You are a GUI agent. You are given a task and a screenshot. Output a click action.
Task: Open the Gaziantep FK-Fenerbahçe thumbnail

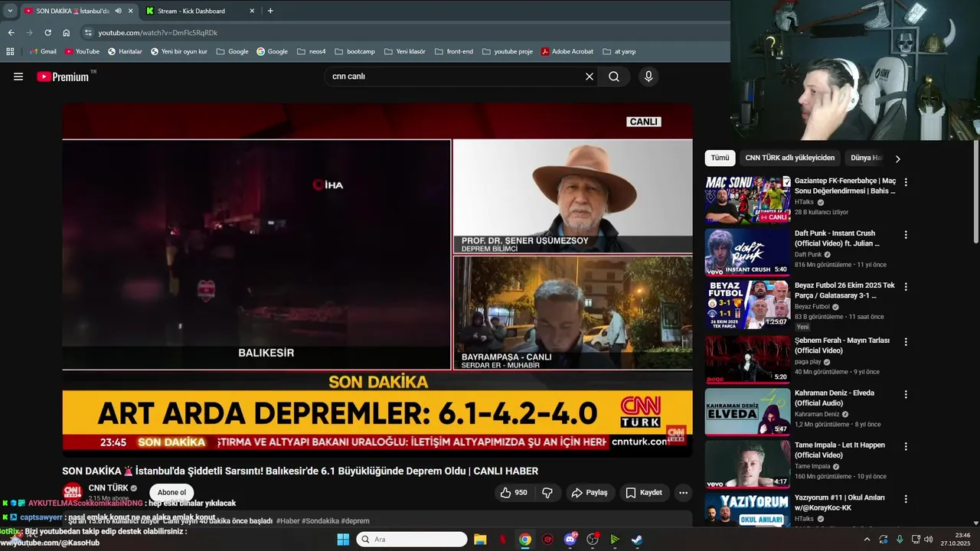coord(747,200)
